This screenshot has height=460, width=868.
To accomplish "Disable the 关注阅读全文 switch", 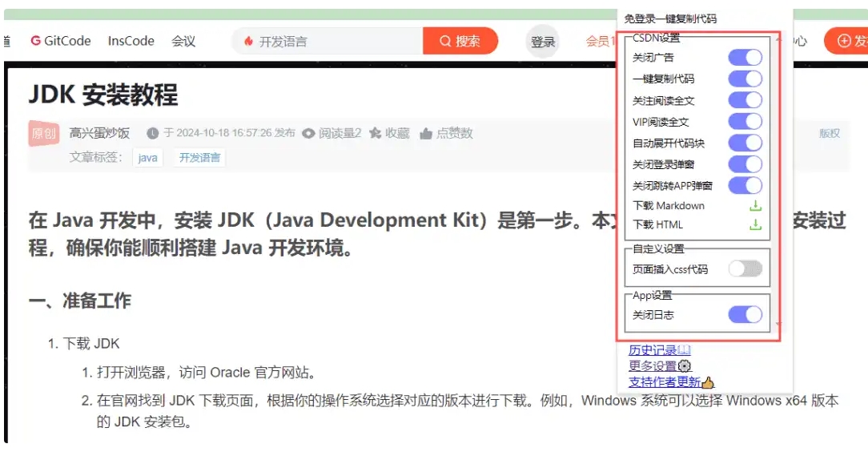I will (745, 100).
